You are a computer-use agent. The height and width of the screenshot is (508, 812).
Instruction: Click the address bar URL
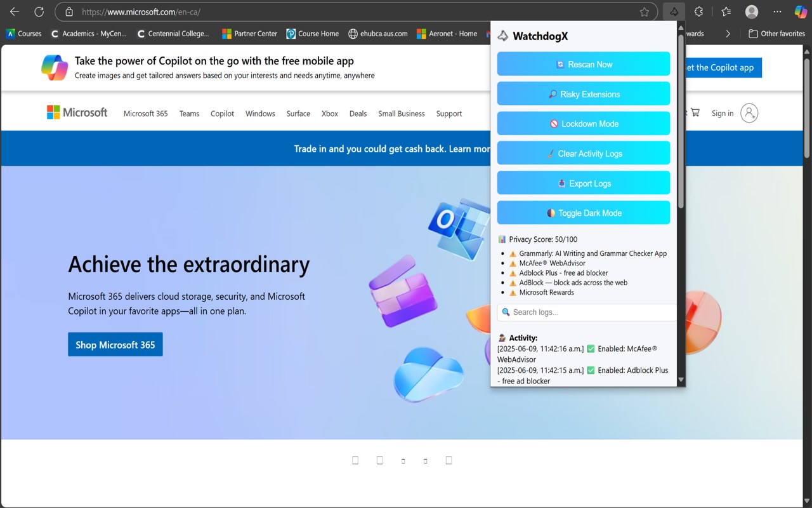point(141,11)
